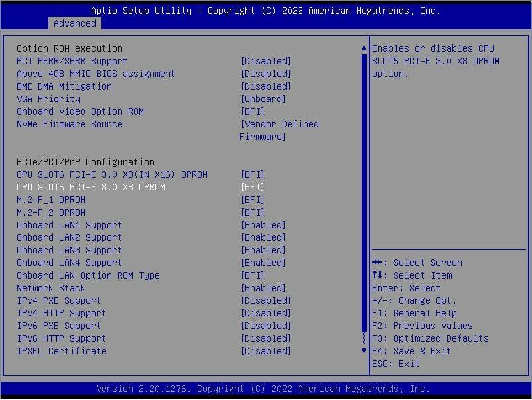532x400 pixels.
Task: Select Onboard LAN4 Support item
Action: point(69,263)
